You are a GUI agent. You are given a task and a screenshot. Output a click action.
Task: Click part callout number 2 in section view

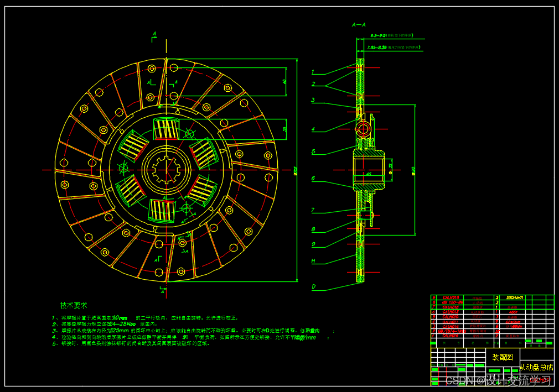[x=313, y=84]
